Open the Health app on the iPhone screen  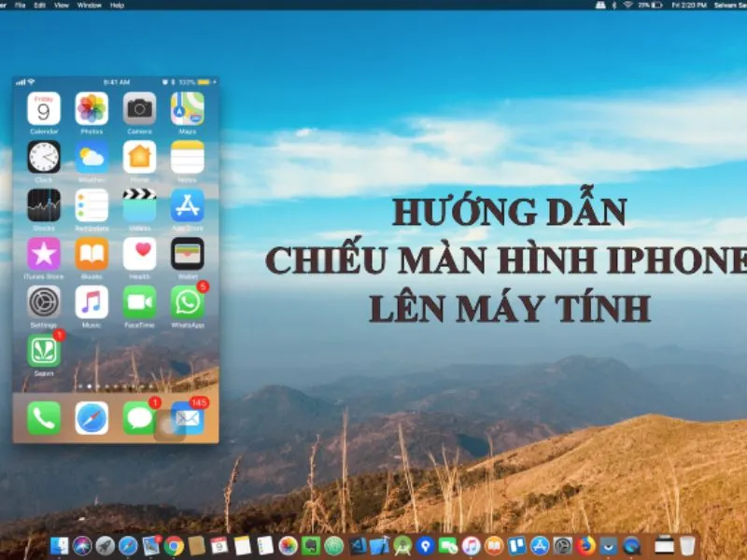[x=139, y=254]
